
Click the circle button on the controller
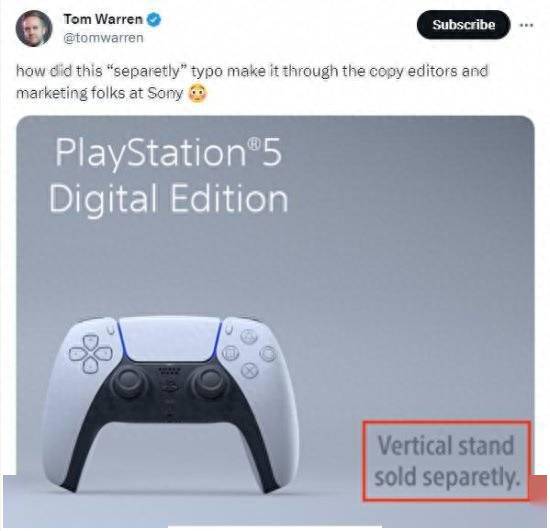point(269,354)
